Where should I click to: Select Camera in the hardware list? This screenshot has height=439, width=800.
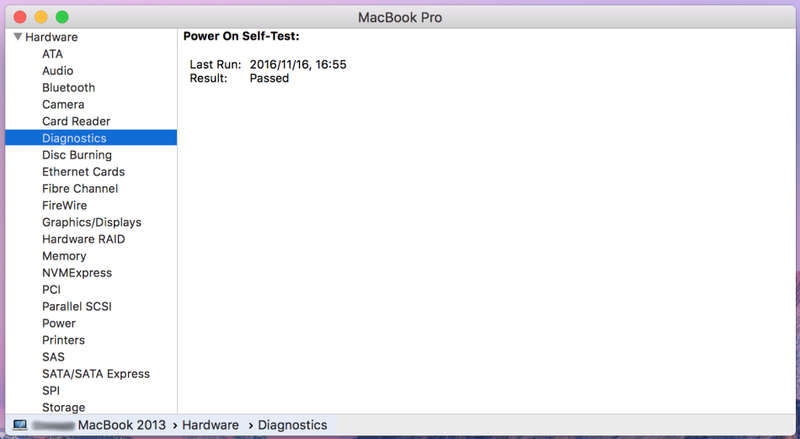63,104
